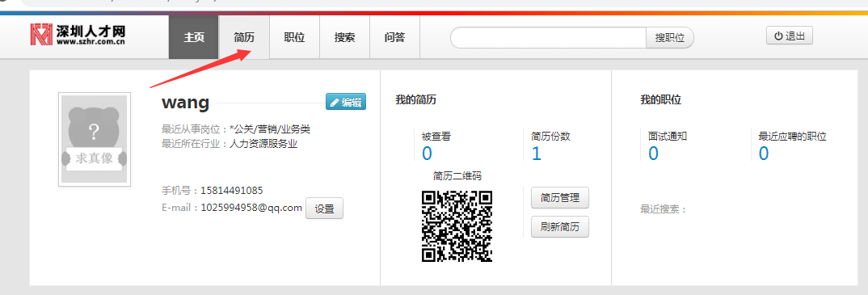Log out with the 退出 button
Viewport: 868px width, 295px height.
tap(790, 36)
